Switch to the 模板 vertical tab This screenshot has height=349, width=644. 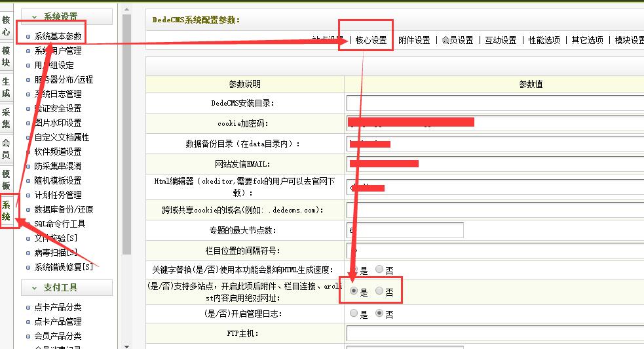tap(7, 180)
